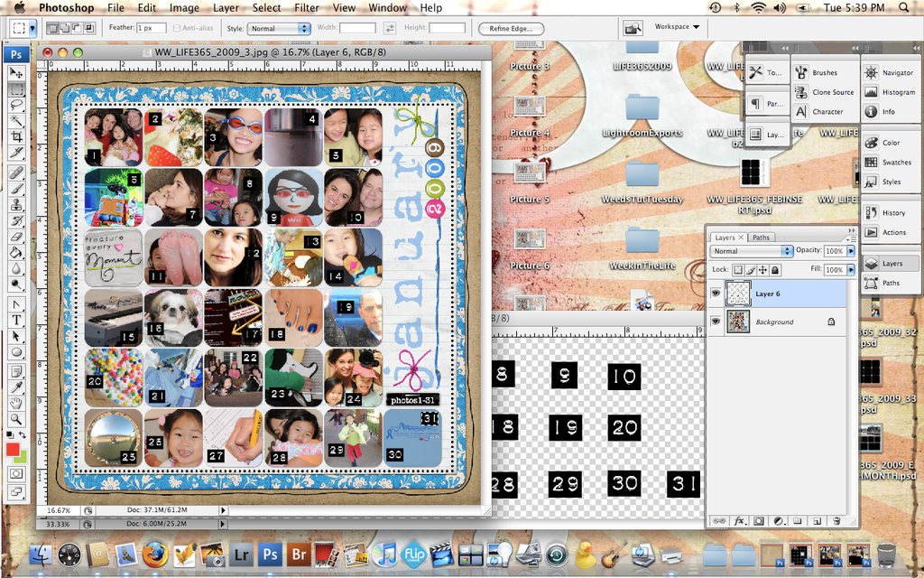
Task: Pick the Horizontal Type tool
Action: [x=16, y=321]
